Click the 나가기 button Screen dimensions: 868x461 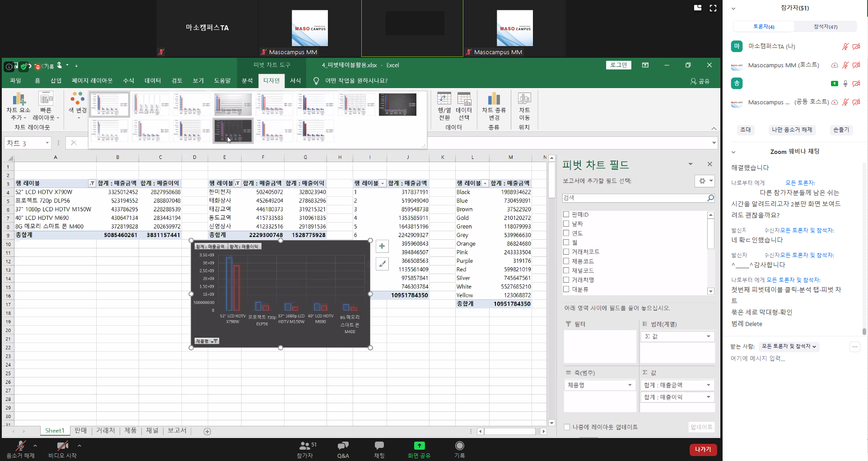[703, 450]
